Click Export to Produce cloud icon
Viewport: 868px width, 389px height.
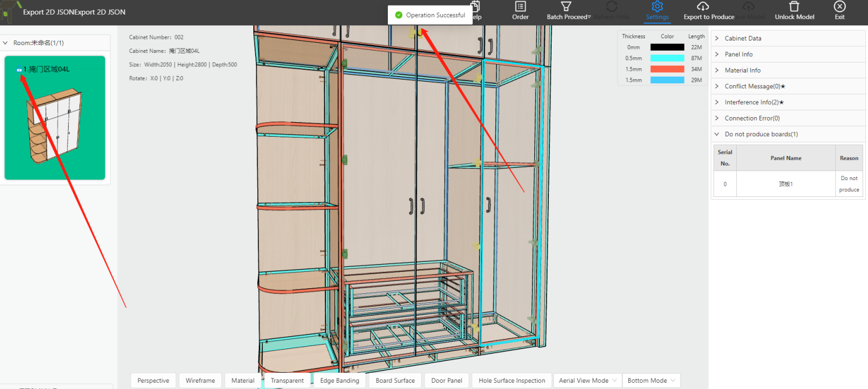(x=703, y=7)
